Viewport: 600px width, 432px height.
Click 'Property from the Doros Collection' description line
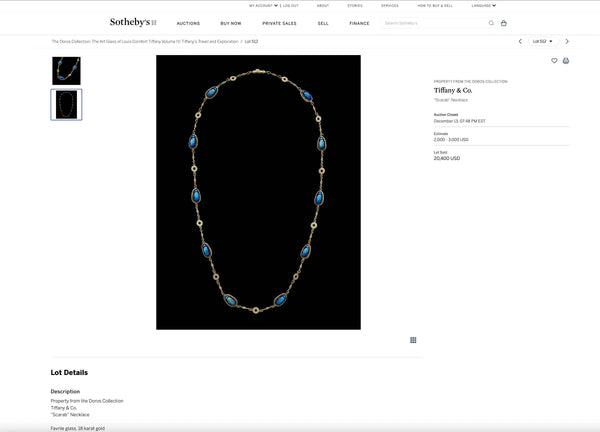coord(87,401)
